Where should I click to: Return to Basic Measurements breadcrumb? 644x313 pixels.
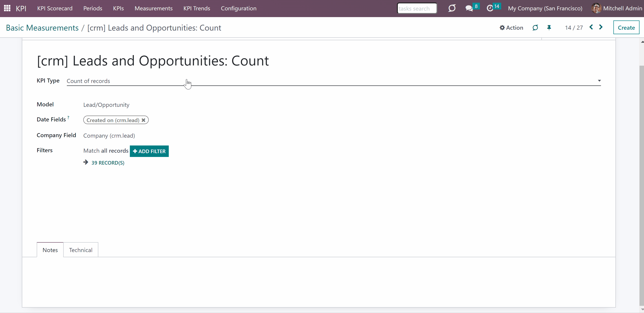coord(42,28)
